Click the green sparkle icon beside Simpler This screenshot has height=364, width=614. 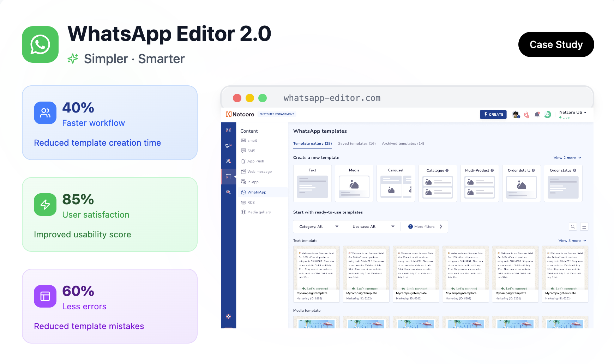73,59
